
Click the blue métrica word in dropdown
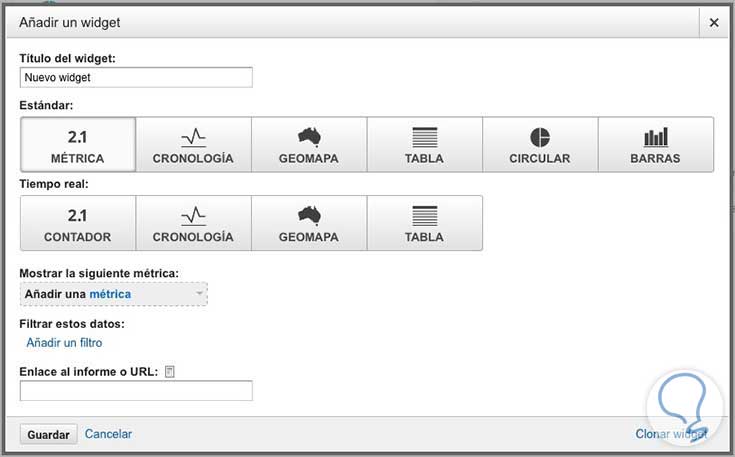(x=110, y=294)
